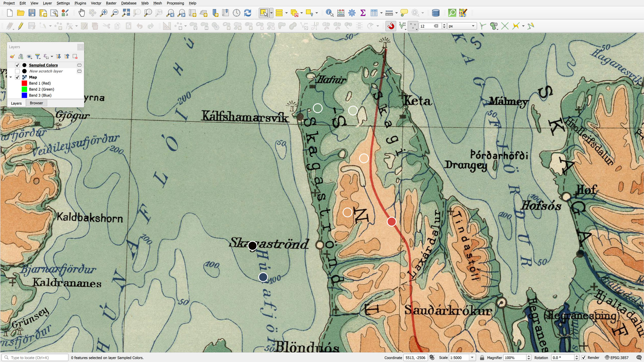Open the Filter Legend funnel dropdown

[38, 57]
